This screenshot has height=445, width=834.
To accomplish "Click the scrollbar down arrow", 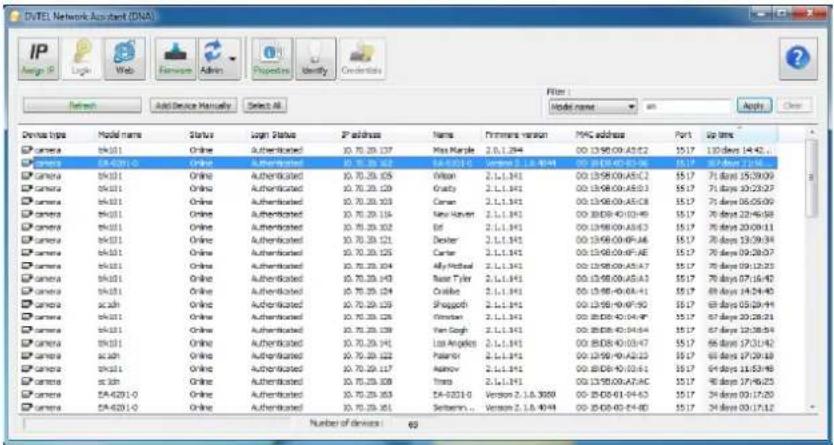I will pos(811,407).
